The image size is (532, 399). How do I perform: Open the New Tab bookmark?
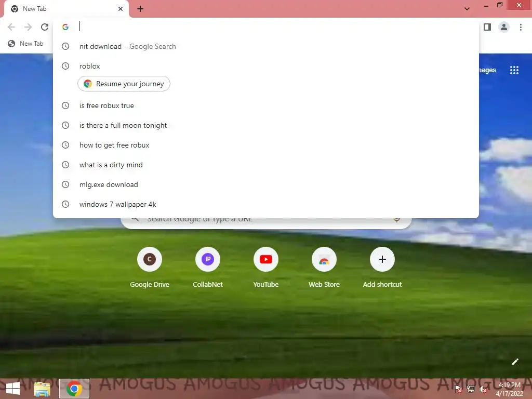26,44
